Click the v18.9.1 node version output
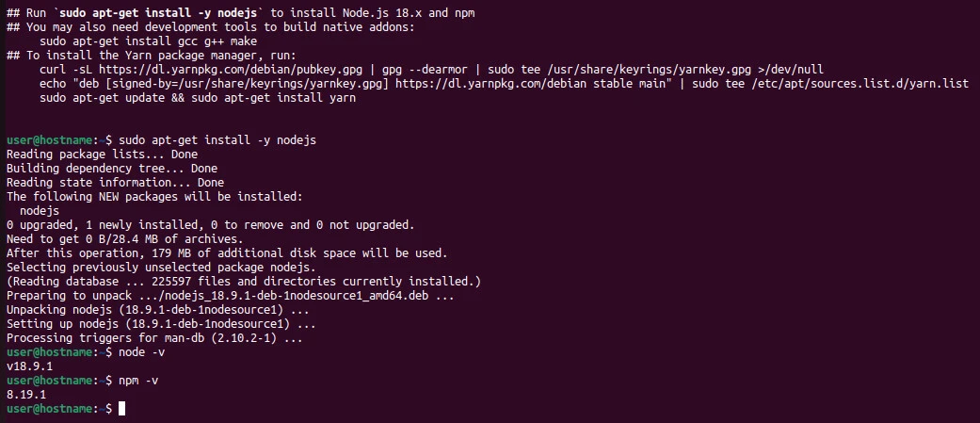 click(x=29, y=366)
